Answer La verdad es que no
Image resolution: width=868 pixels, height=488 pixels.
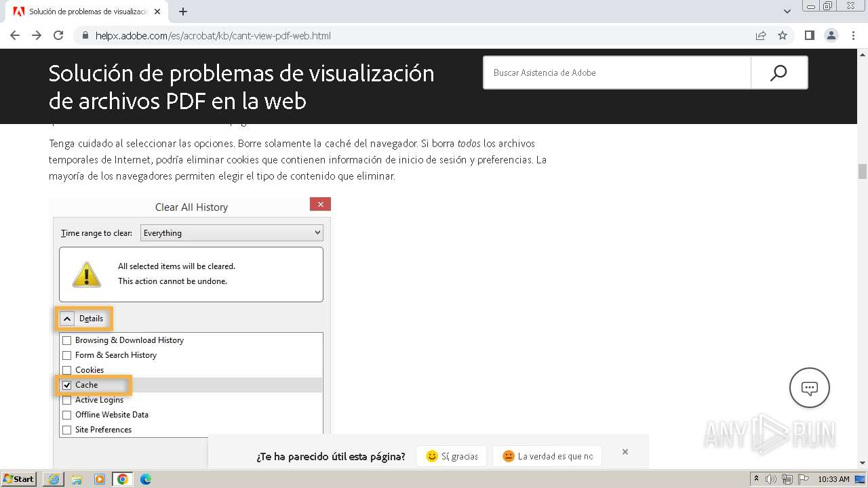(547, 456)
